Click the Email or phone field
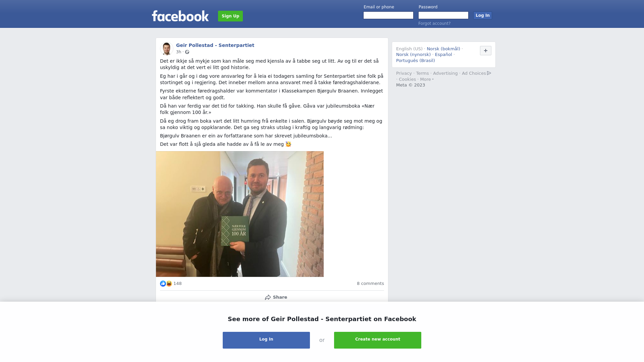The width and height of the screenshot is (644, 362). 388,15
